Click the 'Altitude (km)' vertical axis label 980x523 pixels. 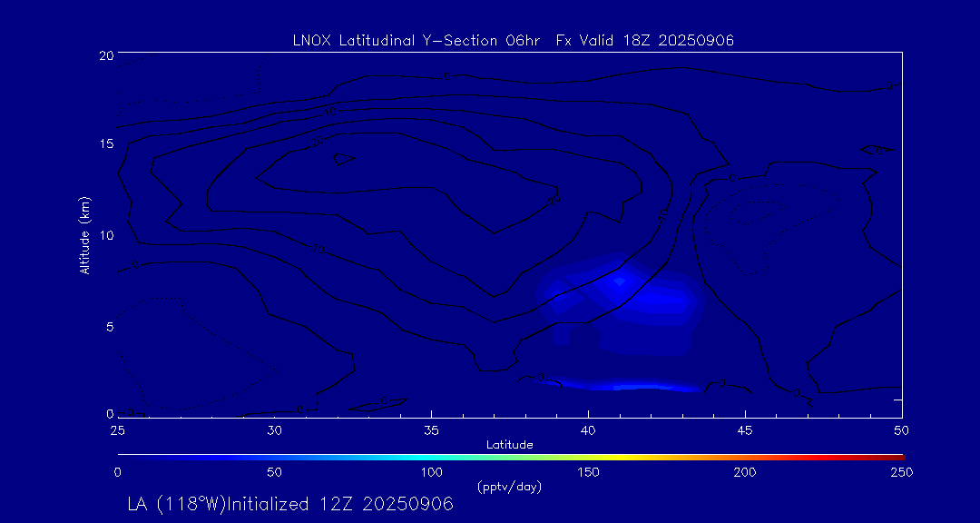pos(84,235)
